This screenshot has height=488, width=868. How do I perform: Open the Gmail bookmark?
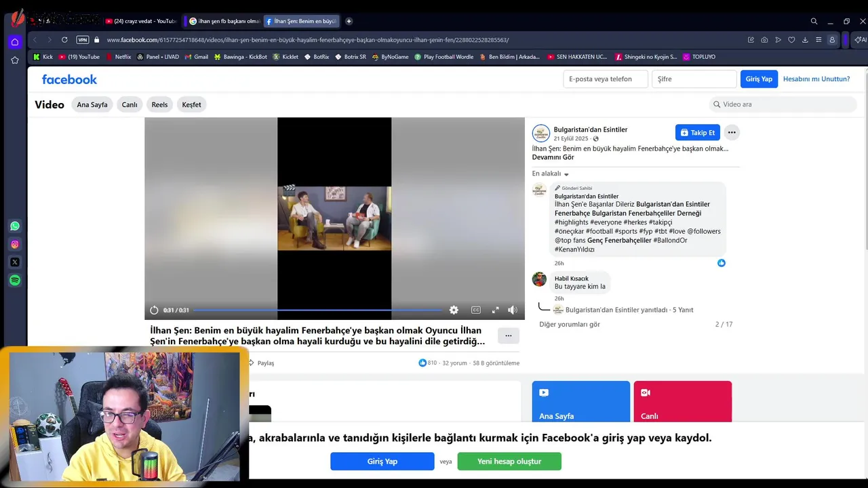196,57
